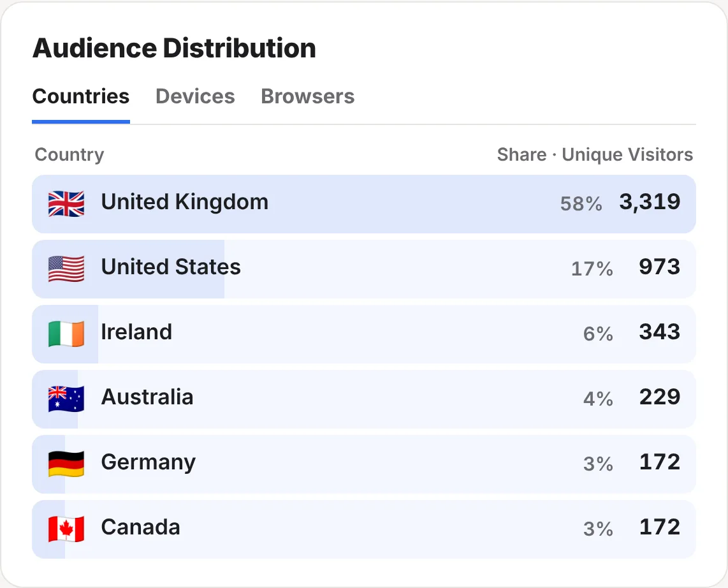This screenshot has width=728, height=588.
Task: Click Canada's 3% share value
Action: (x=598, y=529)
